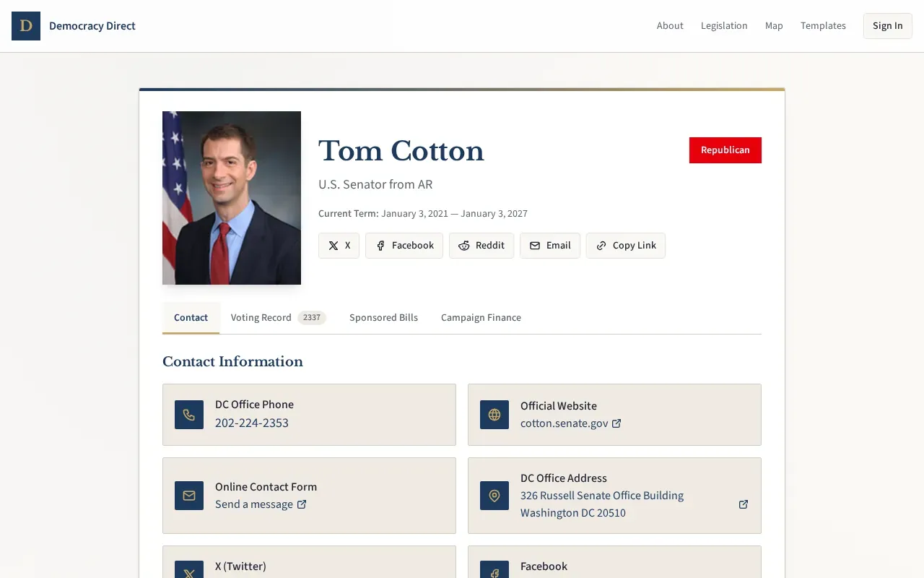Click the phone icon beside DC Office Phone
Image resolution: width=924 pixels, height=578 pixels.
(x=189, y=415)
